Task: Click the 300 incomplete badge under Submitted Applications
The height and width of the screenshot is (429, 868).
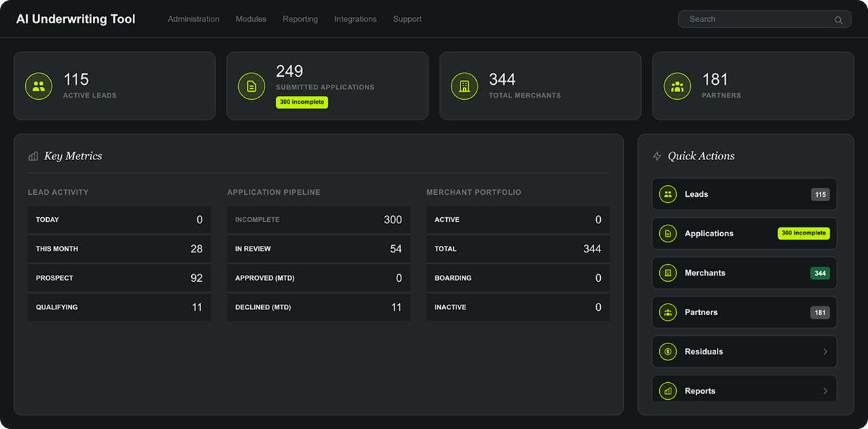Action: click(x=302, y=102)
